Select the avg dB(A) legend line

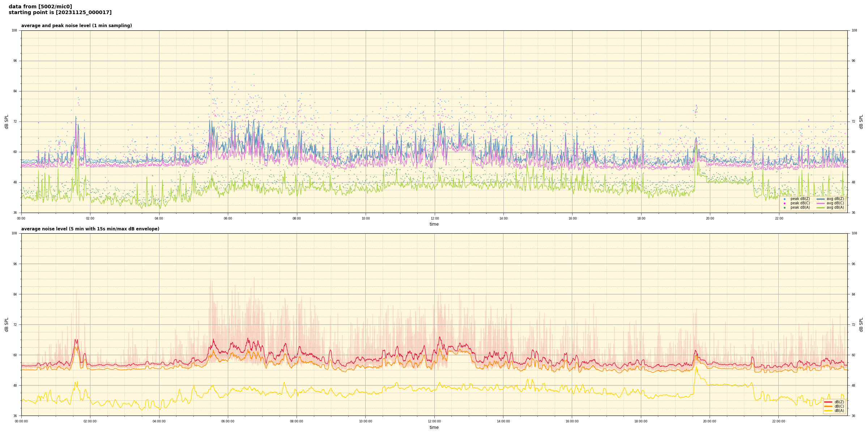click(x=821, y=208)
